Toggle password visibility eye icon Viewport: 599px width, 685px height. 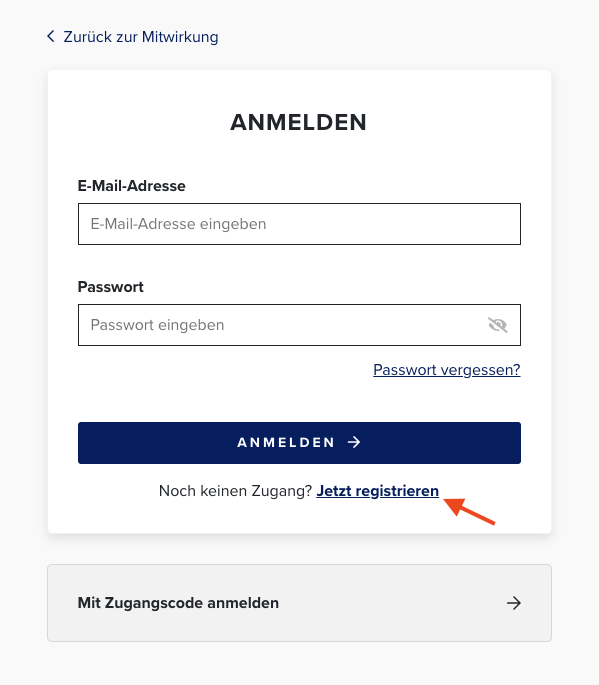[497, 325]
